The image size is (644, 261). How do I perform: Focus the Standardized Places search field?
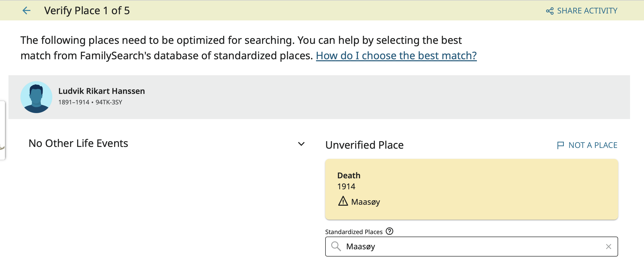470,247
